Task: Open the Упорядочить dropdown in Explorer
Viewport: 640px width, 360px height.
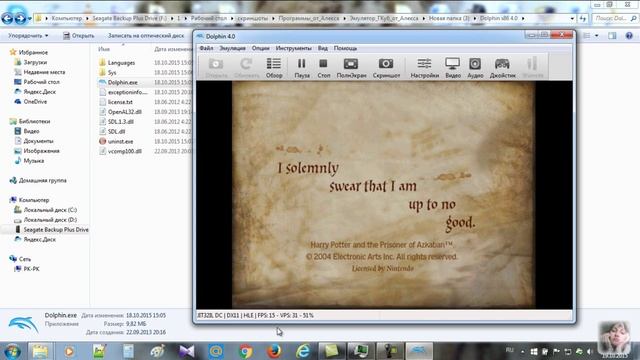Action: [x=28, y=36]
